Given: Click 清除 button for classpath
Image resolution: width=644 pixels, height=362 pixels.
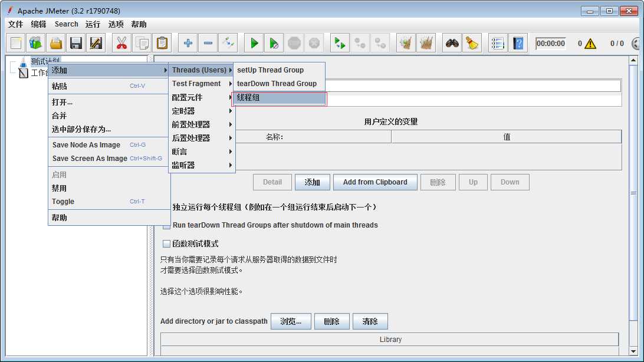Looking at the screenshot, I should [x=370, y=321].
